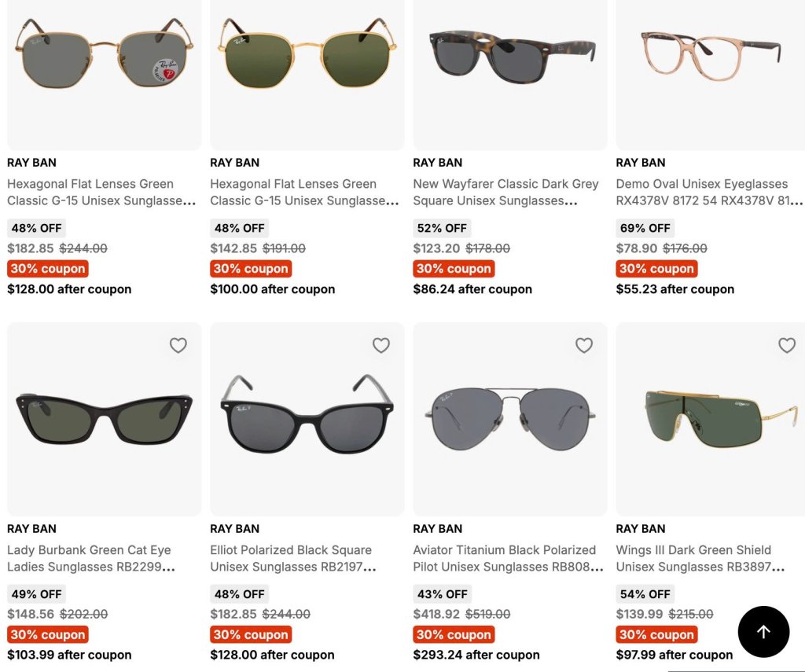This screenshot has height=672, width=805.
Task: Open Wings III Dark Green Shield title link
Action: 700,558
